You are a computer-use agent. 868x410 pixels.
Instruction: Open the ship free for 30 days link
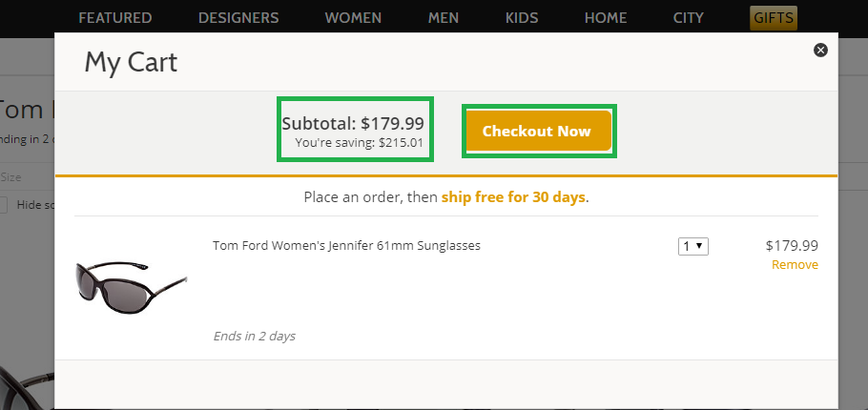(x=512, y=197)
